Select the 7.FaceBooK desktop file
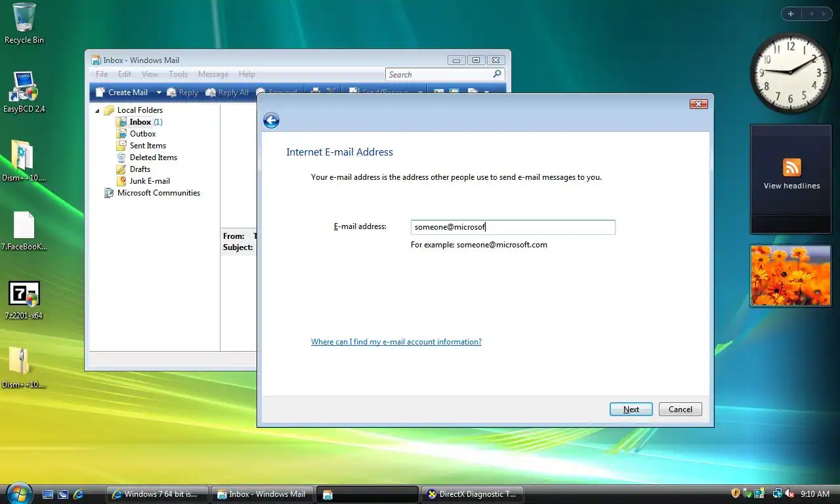The image size is (840, 504). pos(24,231)
